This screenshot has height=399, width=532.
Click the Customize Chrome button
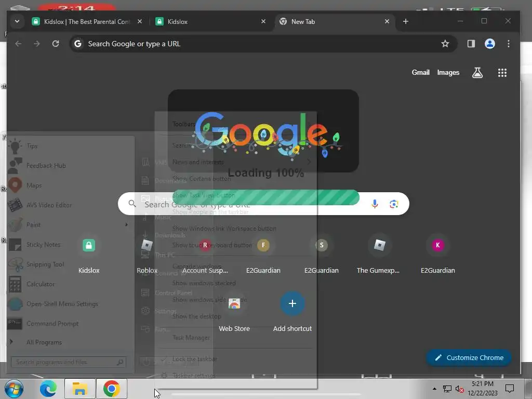pos(469,357)
